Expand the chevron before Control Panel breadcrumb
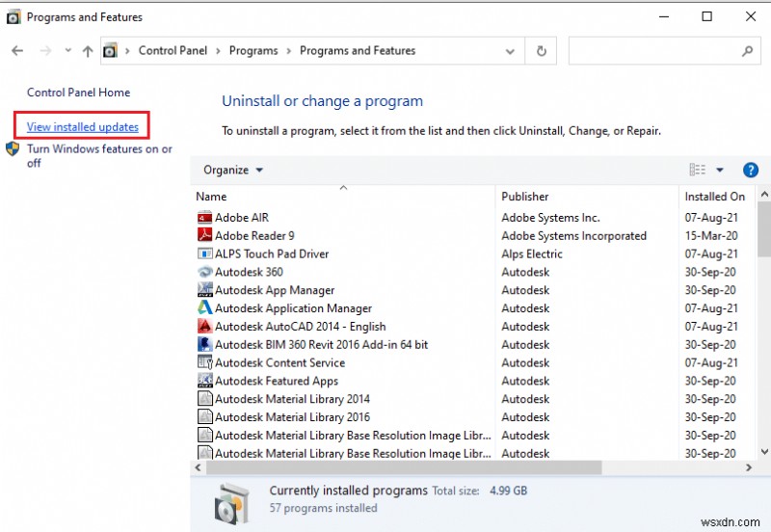Image resolution: width=771 pixels, height=532 pixels. (127, 51)
